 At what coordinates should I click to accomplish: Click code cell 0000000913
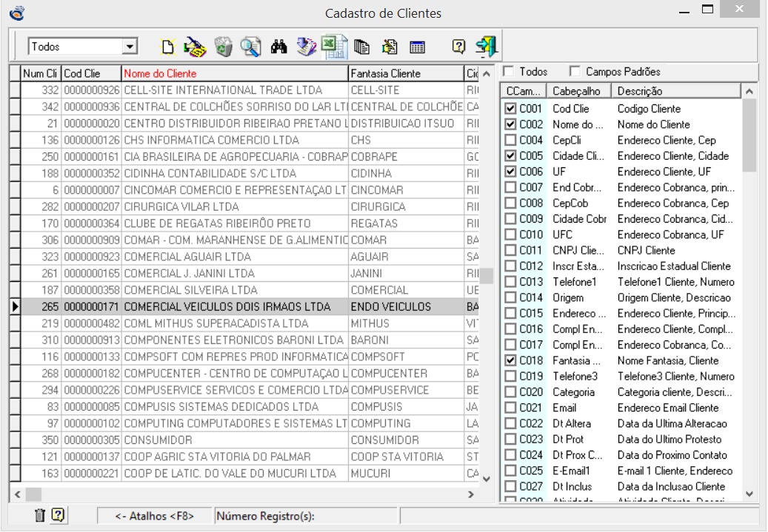[x=91, y=340]
